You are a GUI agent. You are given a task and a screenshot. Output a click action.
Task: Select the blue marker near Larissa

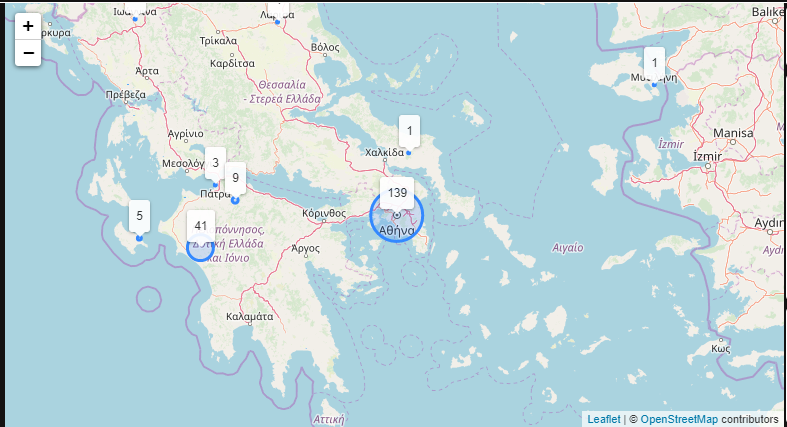click(x=277, y=22)
